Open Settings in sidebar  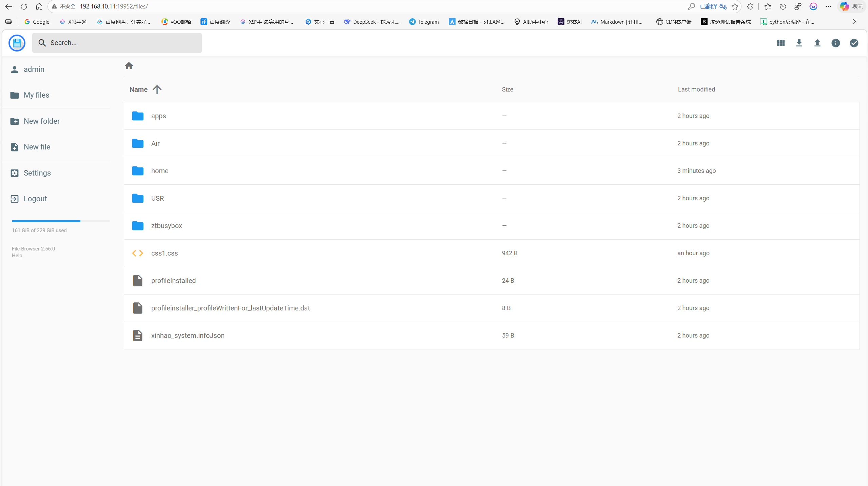(x=37, y=173)
